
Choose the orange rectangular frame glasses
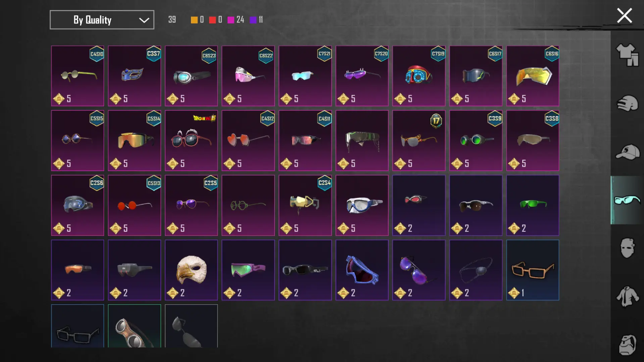(x=533, y=270)
